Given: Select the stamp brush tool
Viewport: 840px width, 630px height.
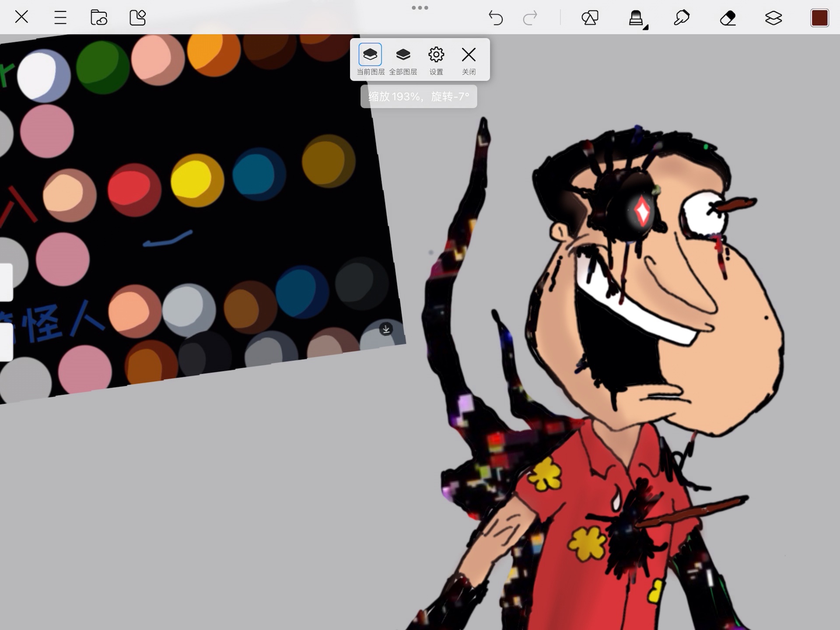Looking at the screenshot, I should (635, 18).
